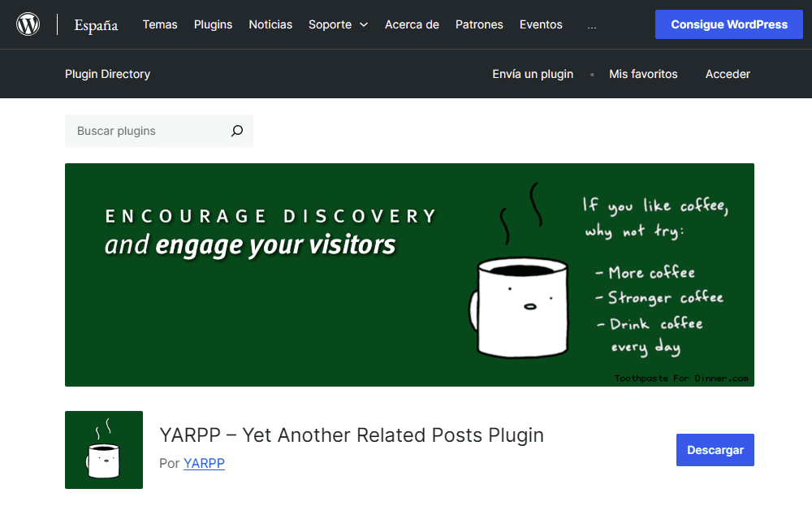Screen dimensions: 812x506
Task: Visit the Acerca de page
Action: pos(412,24)
